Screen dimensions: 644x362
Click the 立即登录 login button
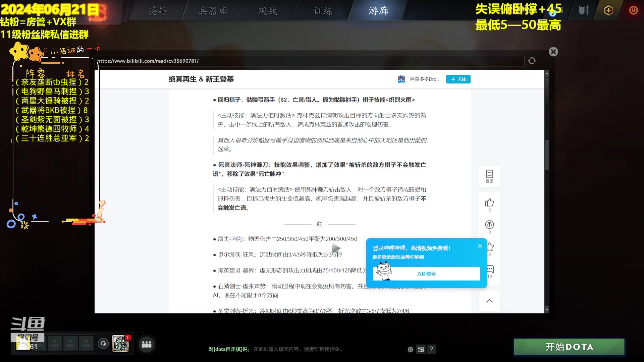coord(426,274)
